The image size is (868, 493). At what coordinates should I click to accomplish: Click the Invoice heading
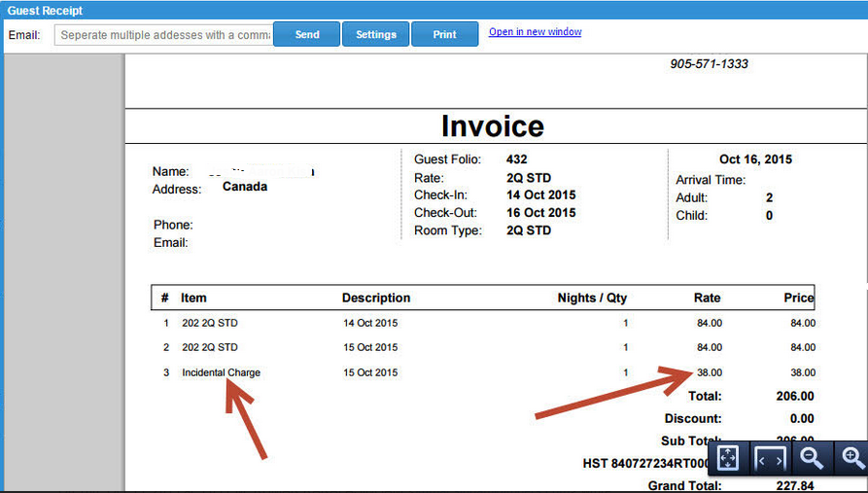click(492, 126)
